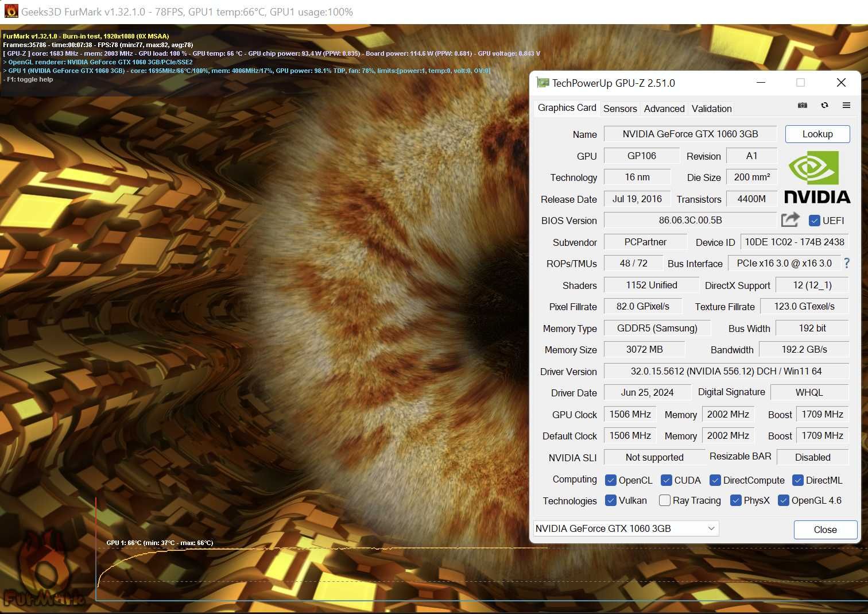Click the Shaders 1152 Unified field
The image size is (868, 614).
(x=652, y=285)
